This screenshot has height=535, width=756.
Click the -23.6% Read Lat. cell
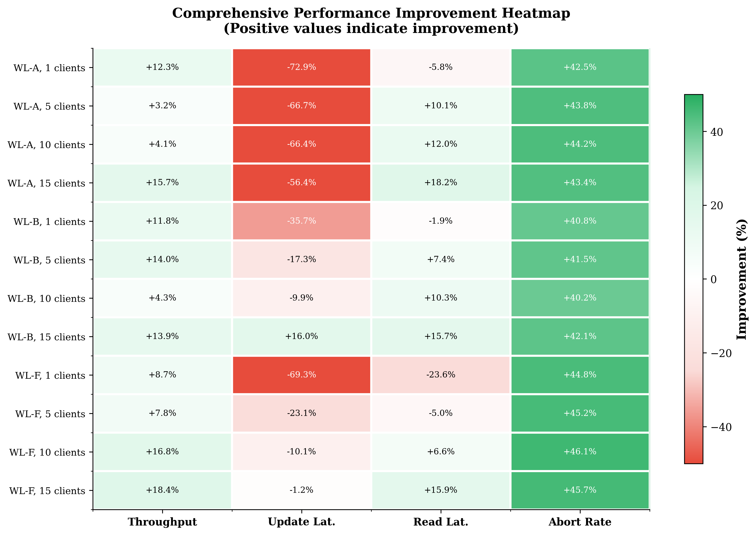click(441, 375)
